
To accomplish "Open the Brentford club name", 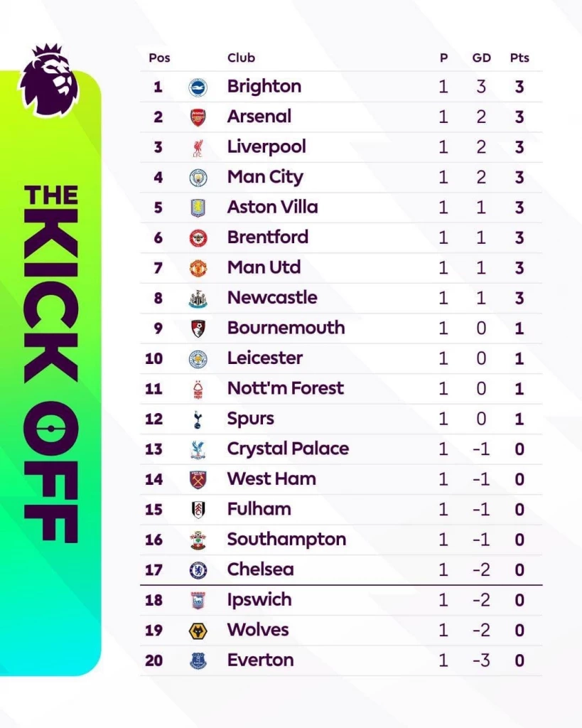I will tap(267, 237).
